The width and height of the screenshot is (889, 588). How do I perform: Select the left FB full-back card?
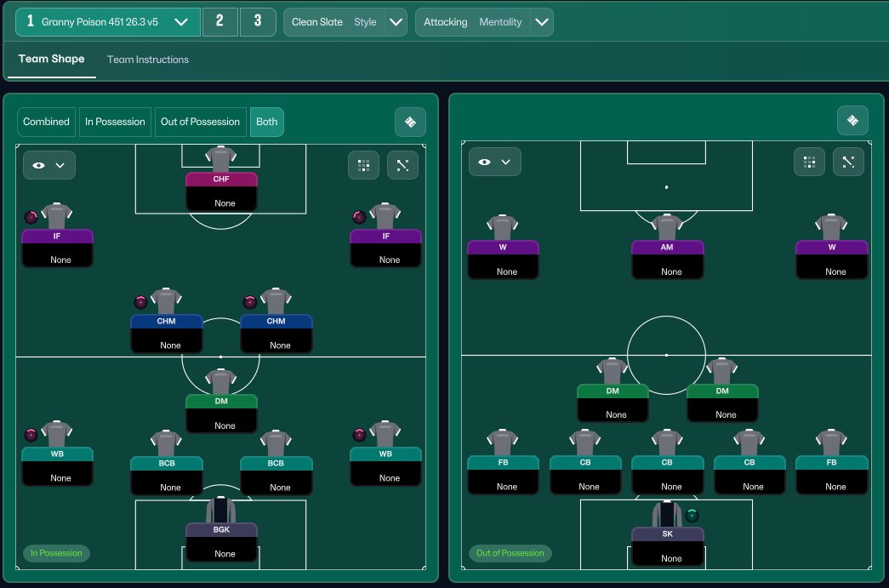click(x=503, y=475)
